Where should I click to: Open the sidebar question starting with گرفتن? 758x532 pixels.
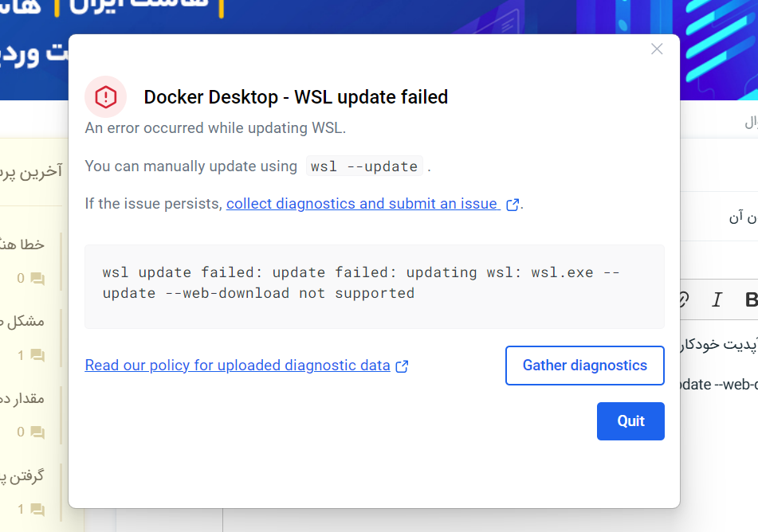(22, 476)
